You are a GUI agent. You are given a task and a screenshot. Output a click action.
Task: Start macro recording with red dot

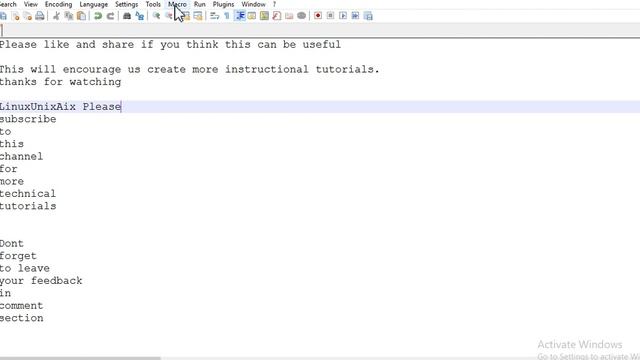coord(318,16)
